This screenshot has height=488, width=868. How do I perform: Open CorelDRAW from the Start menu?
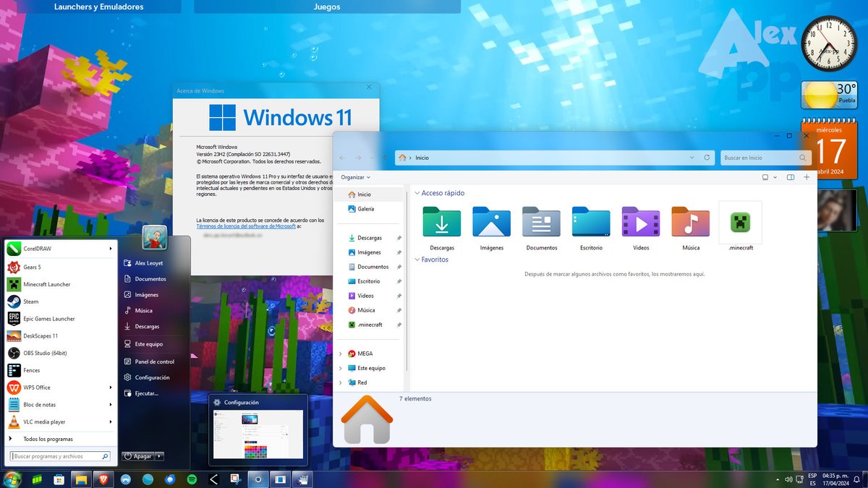coord(61,249)
